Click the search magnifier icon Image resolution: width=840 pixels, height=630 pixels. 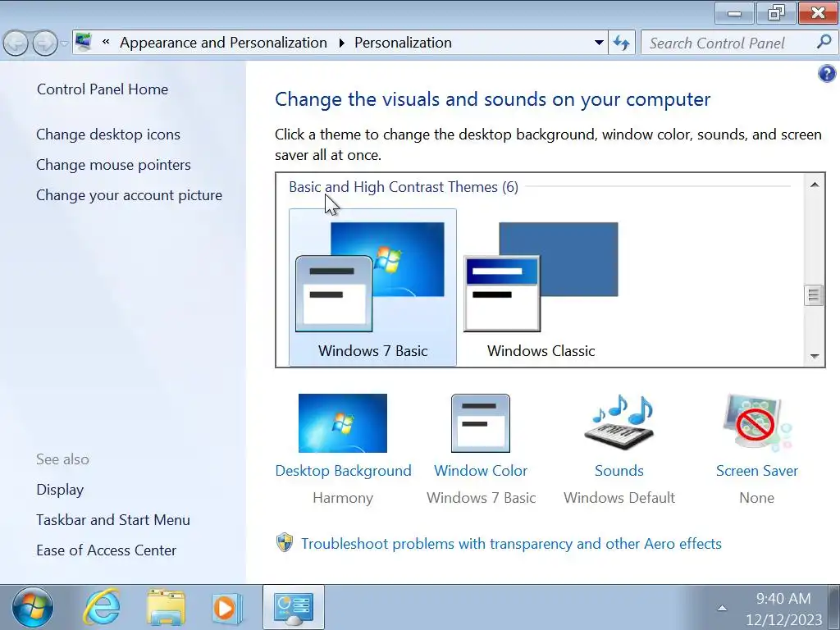point(824,42)
